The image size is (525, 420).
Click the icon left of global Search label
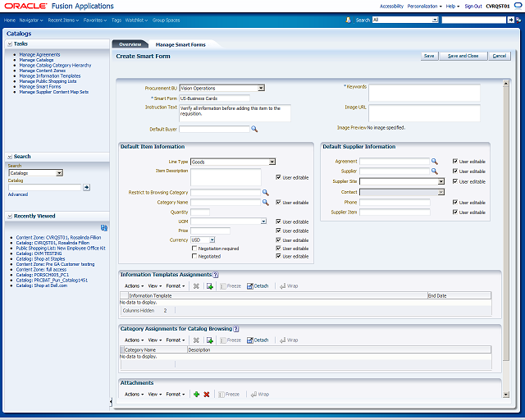point(348,20)
